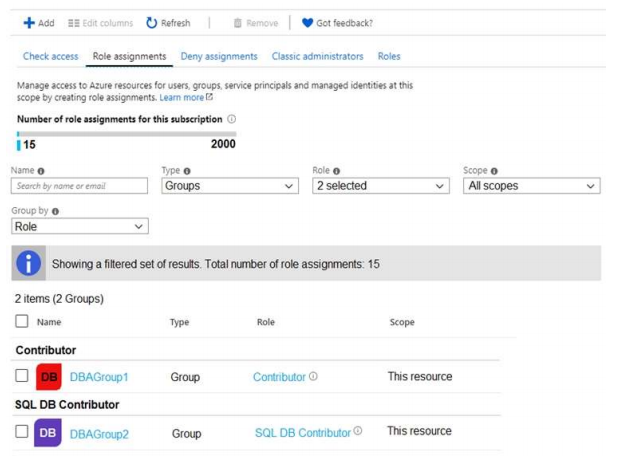Click the Edit columns label
The image size is (623, 475).
click(x=108, y=23)
